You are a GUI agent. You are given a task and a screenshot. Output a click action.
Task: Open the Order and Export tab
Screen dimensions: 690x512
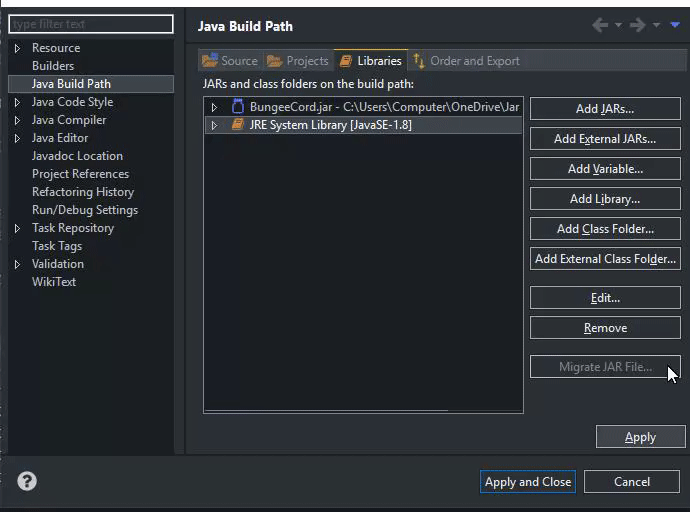point(466,60)
